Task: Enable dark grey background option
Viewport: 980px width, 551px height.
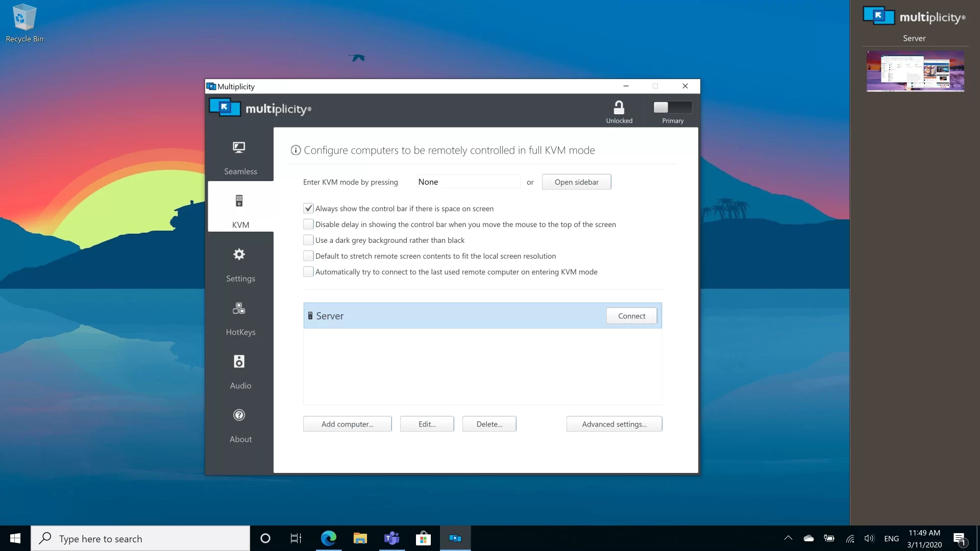Action: click(x=308, y=240)
